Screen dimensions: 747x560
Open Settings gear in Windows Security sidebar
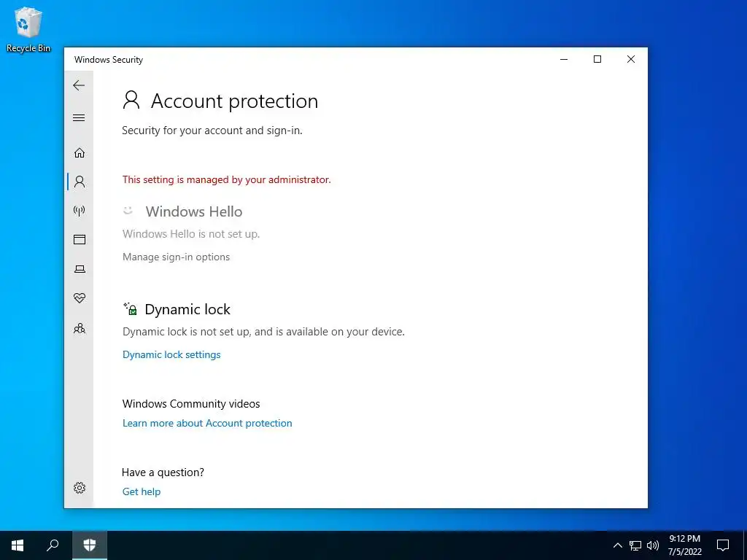pyautogui.click(x=80, y=488)
